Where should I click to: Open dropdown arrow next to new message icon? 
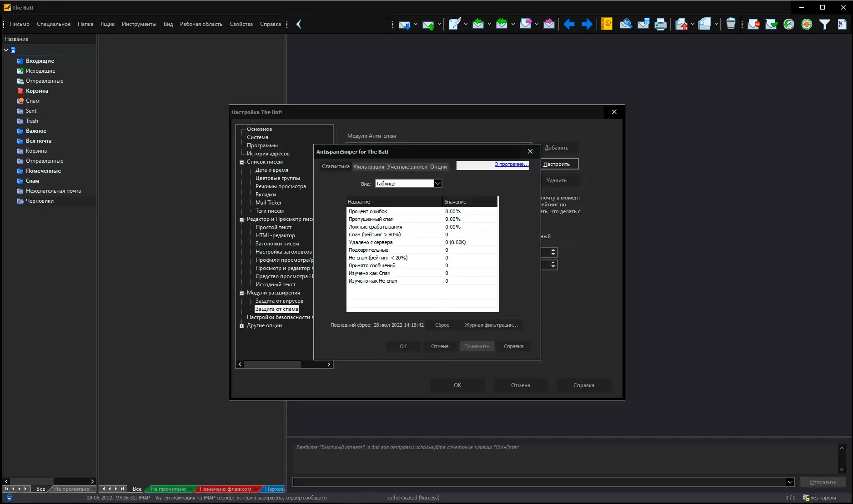point(466,24)
